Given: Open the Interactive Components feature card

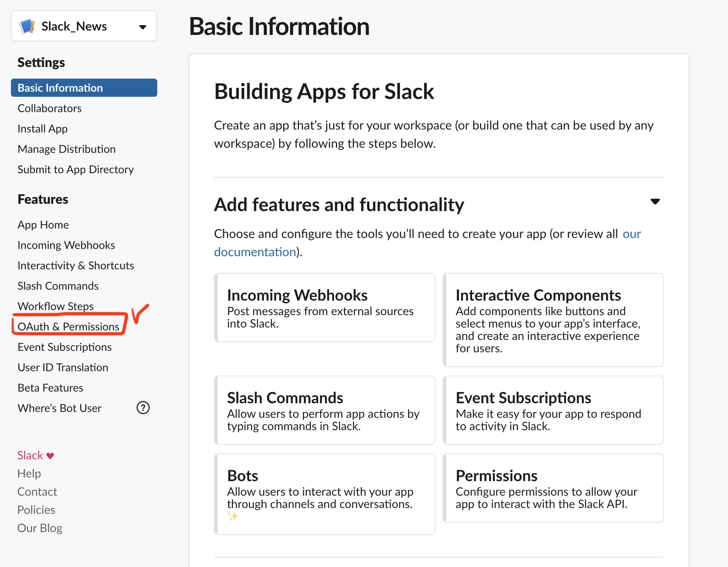Looking at the screenshot, I should [x=553, y=320].
